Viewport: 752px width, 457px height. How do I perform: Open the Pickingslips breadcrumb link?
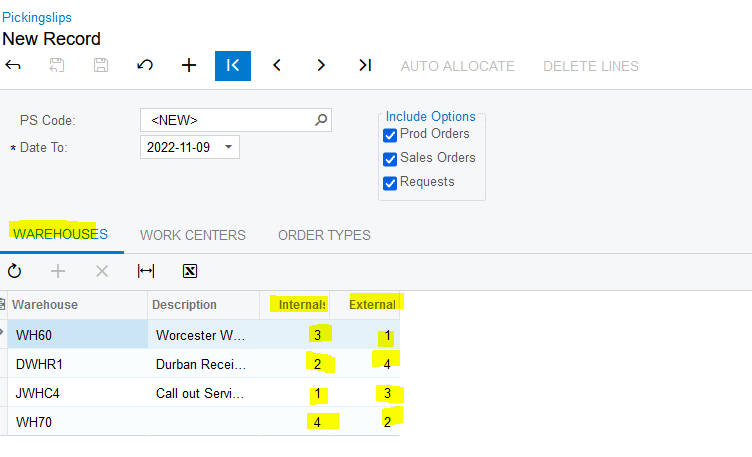point(37,17)
